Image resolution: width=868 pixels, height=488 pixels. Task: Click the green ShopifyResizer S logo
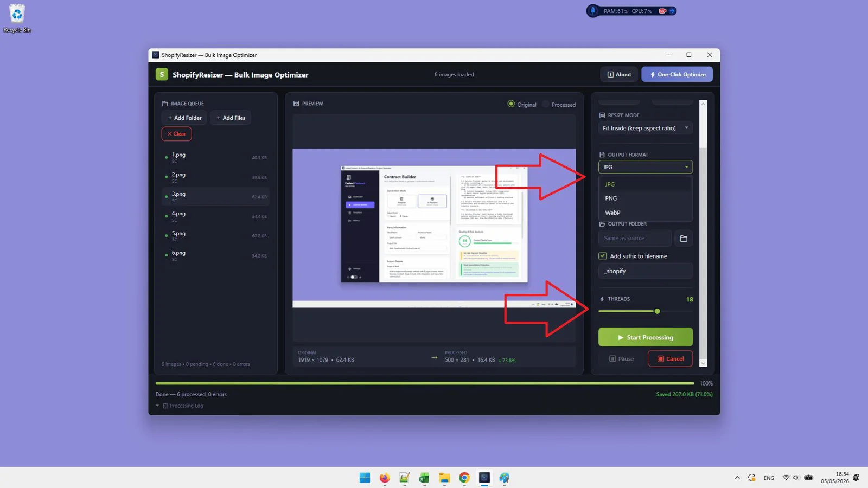tap(162, 74)
